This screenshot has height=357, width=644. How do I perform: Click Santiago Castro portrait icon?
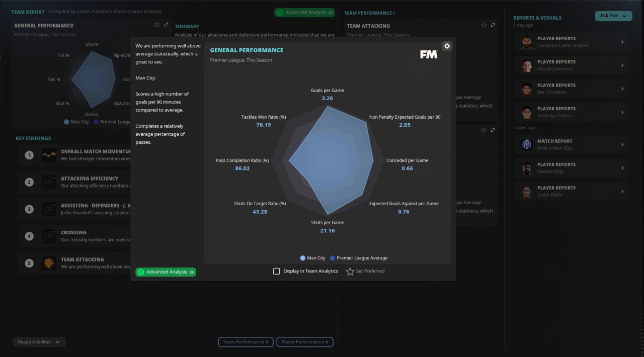[x=527, y=112]
